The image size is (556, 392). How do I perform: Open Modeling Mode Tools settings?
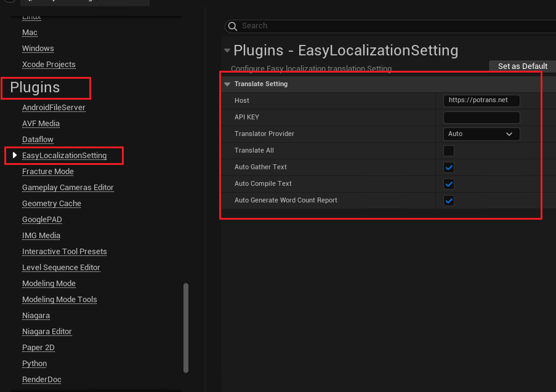[60, 300]
